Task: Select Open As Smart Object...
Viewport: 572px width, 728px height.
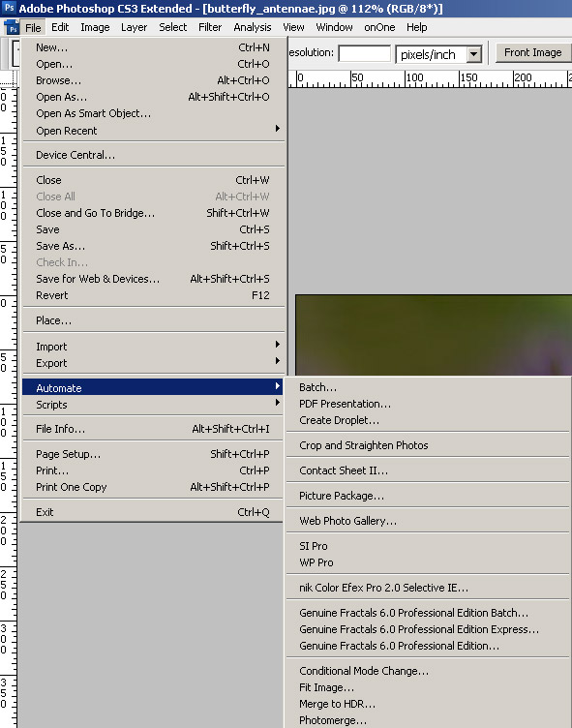Action: 153,114
